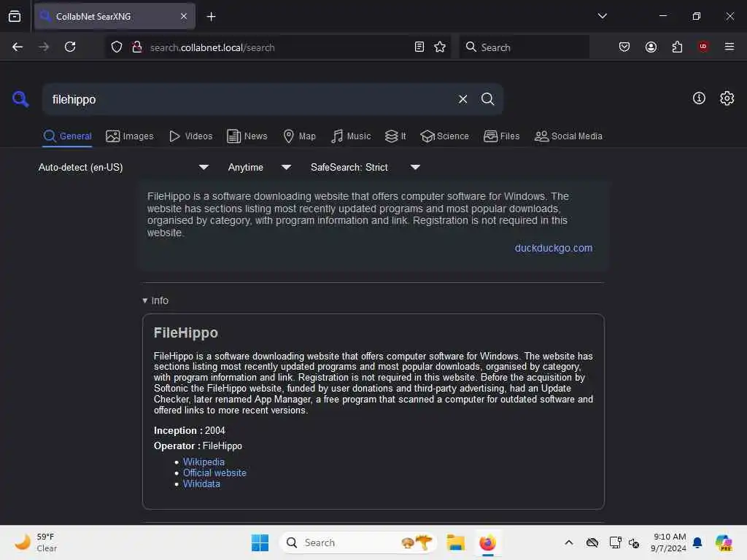
Task: Open Windows Start menu
Action: (260, 542)
